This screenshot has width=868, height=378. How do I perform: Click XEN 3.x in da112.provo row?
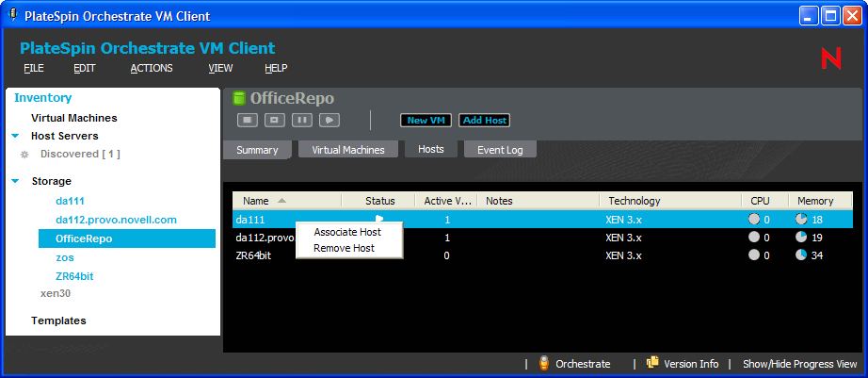click(624, 238)
